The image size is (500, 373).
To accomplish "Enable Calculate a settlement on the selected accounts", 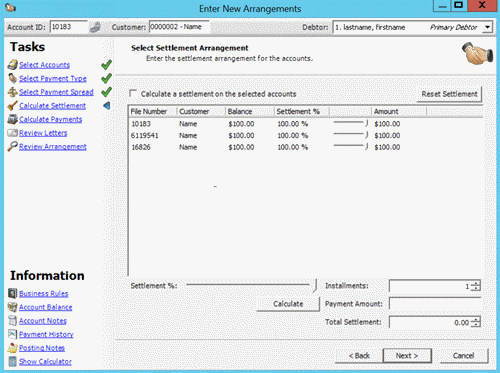I will 133,93.
